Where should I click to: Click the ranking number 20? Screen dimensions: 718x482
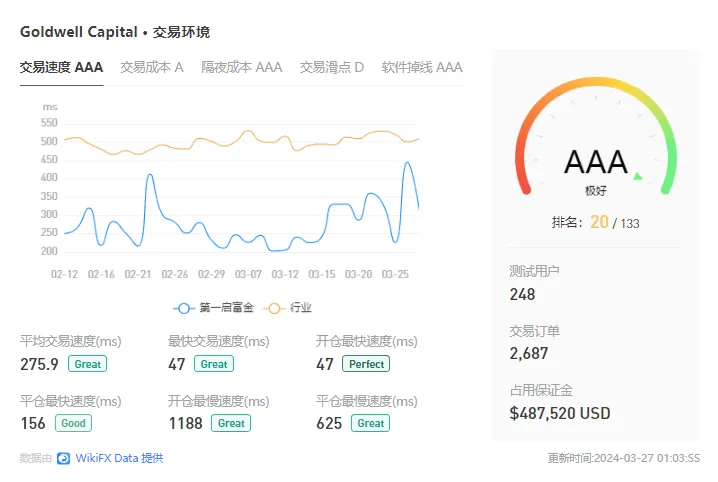pyautogui.click(x=599, y=222)
